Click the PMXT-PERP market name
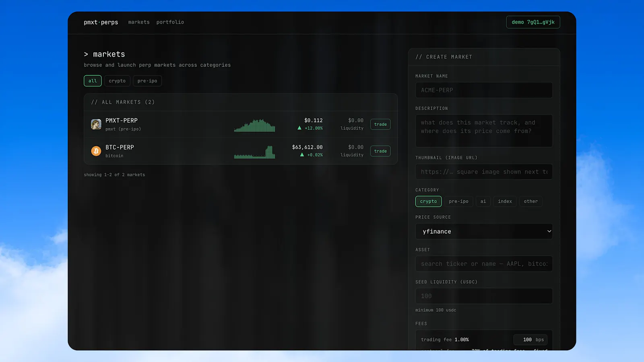644x362 pixels. pos(122,121)
